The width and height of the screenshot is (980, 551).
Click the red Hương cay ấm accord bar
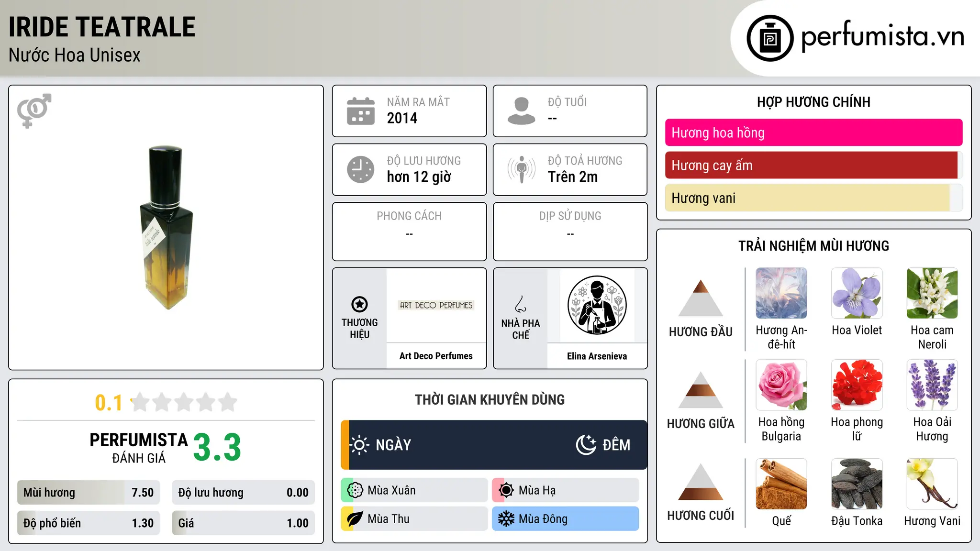point(813,165)
